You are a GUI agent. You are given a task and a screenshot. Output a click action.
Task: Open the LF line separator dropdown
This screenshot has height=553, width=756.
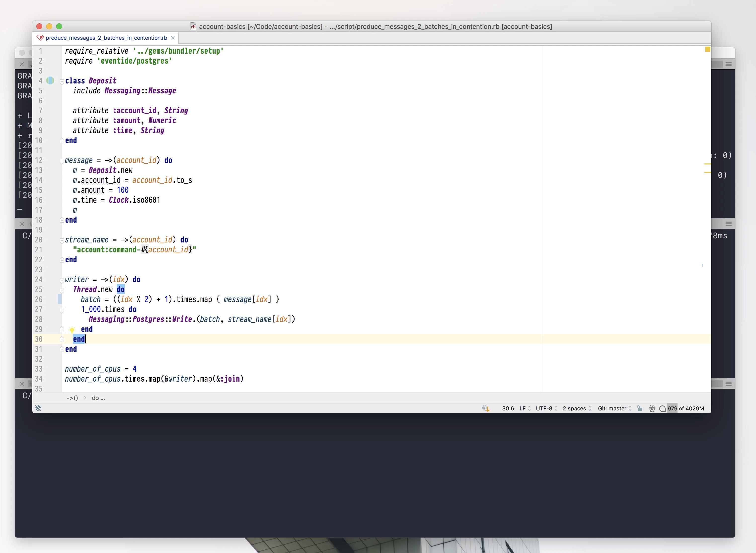pyautogui.click(x=525, y=408)
